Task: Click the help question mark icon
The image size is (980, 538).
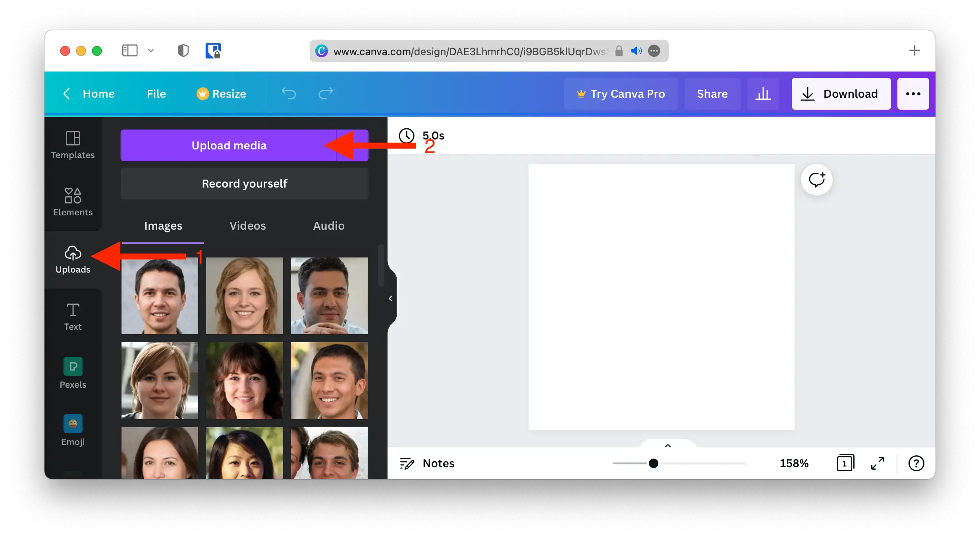Action: point(916,463)
